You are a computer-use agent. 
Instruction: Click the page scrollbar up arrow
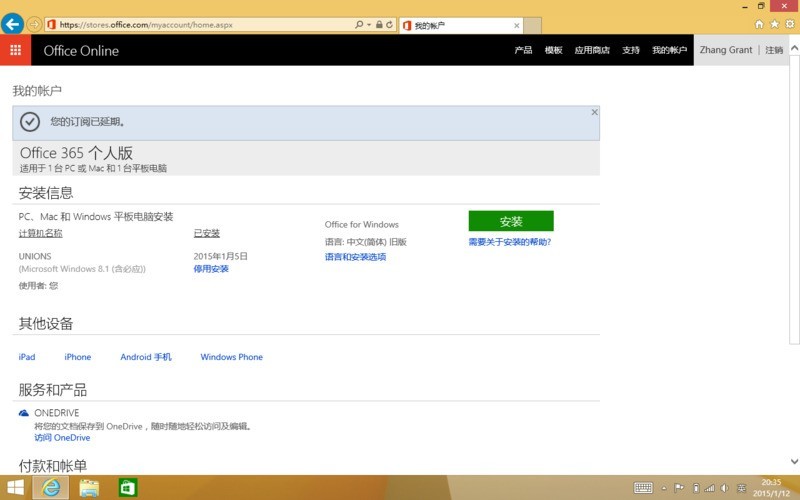pos(794,48)
